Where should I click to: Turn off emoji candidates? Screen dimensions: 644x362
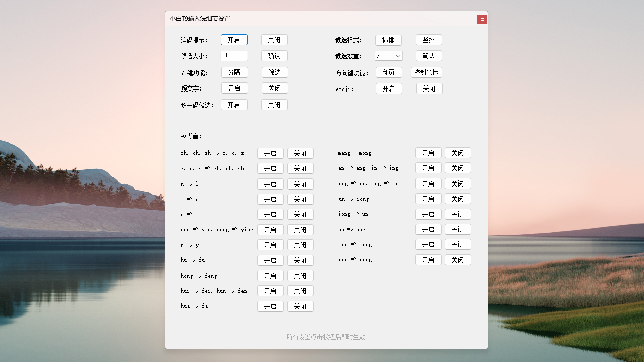pos(429,88)
